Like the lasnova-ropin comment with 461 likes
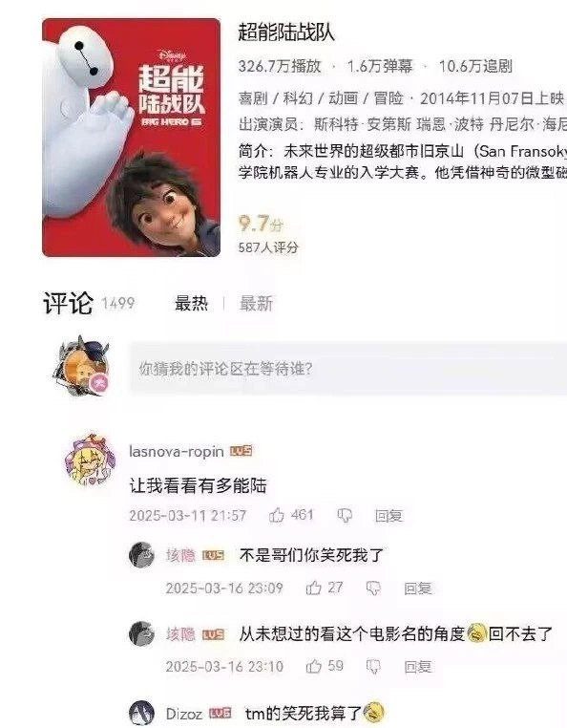Viewport: 567px width, 728px height. click(x=277, y=515)
